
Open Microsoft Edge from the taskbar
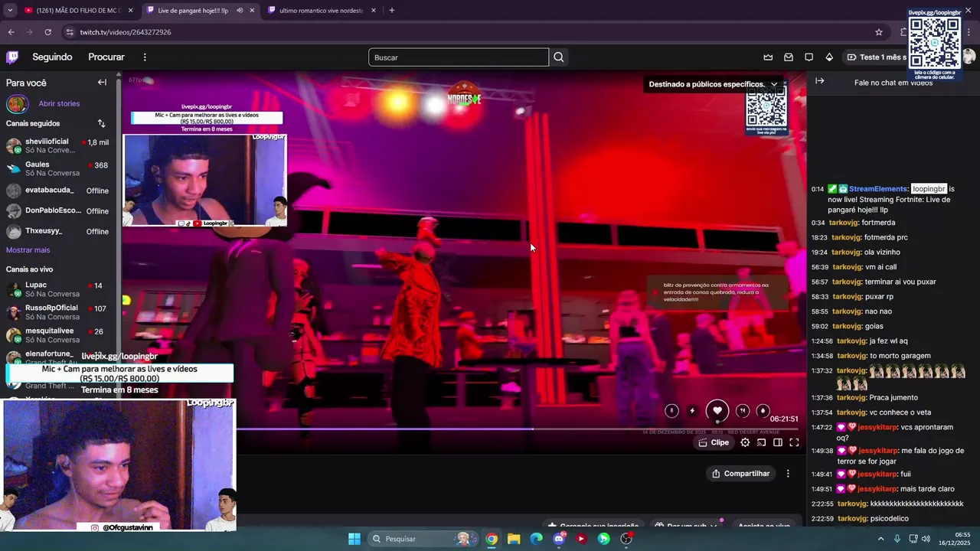pos(536,539)
